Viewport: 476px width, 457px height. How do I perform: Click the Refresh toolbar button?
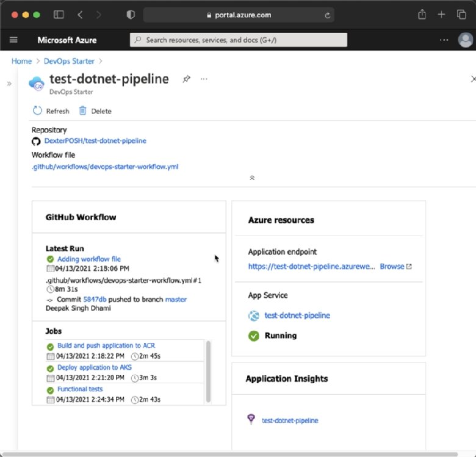tap(51, 111)
